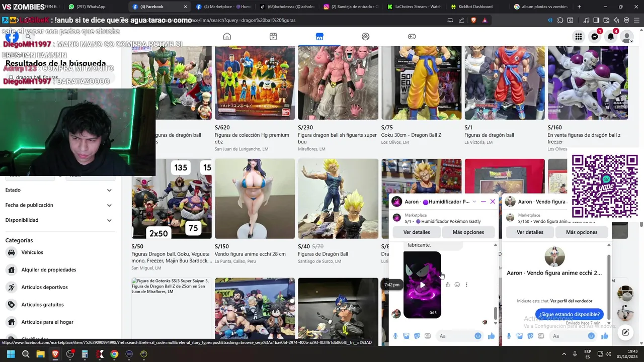644x362 pixels.
Task: Click the message field in Humidificador chat
Action: [x=455, y=336]
